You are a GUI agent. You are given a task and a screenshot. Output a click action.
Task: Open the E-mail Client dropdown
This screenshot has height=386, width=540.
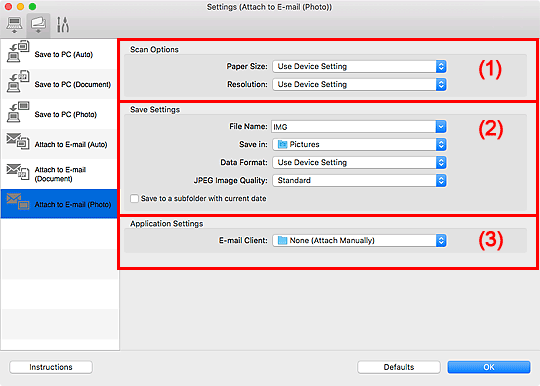click(359, 240)
